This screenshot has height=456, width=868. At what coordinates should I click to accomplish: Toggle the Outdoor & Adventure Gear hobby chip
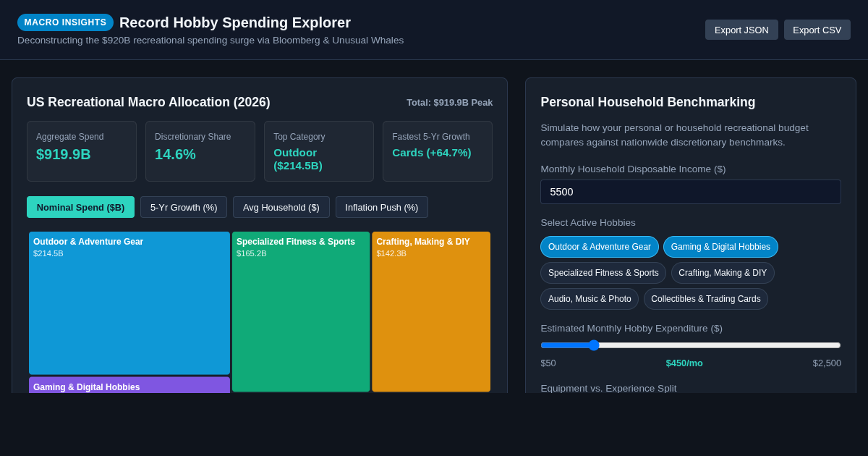click(x=600, y=247)
